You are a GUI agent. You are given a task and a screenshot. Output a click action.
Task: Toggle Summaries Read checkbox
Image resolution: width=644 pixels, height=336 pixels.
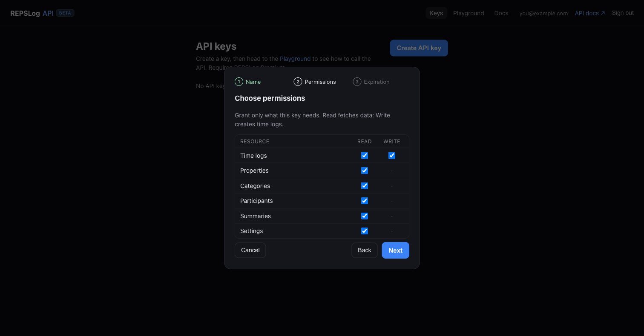pos(365,216)
